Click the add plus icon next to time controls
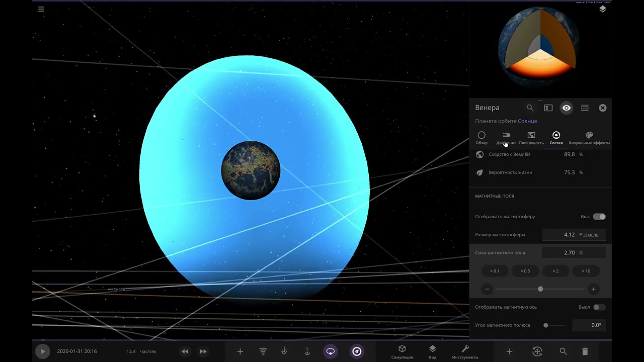The image size is (644, 362). click(x=240, y=351)
